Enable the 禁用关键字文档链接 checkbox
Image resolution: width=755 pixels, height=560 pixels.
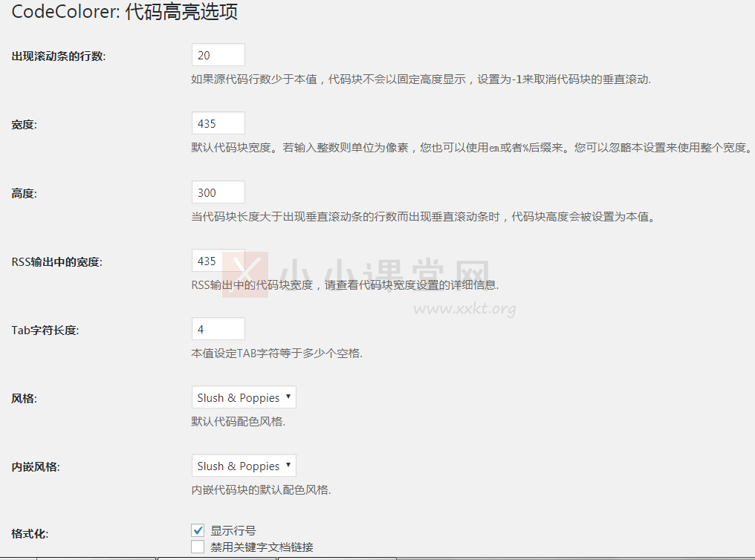click(x=198, y=547)
